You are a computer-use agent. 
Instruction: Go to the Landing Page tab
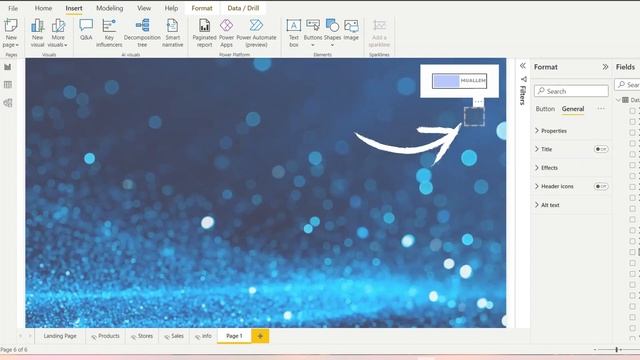pos(60,336)
